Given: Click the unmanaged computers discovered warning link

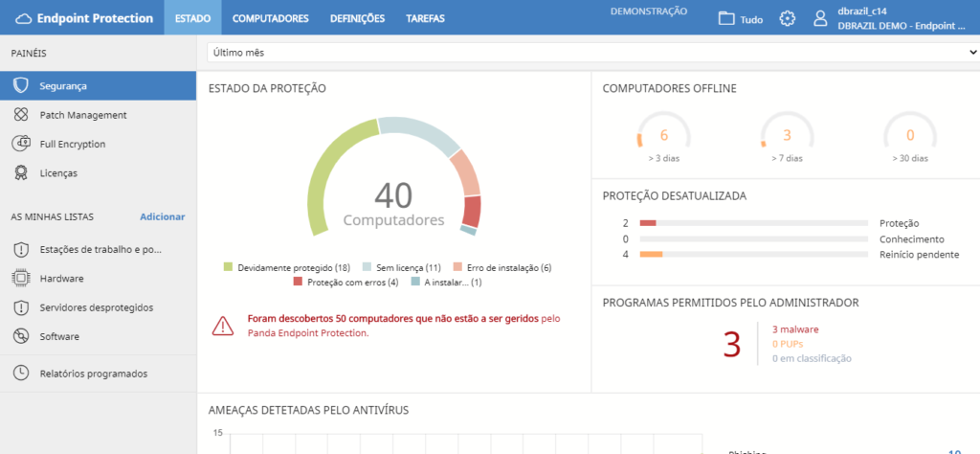Looking at the screenshot, I should coord(404,326).
